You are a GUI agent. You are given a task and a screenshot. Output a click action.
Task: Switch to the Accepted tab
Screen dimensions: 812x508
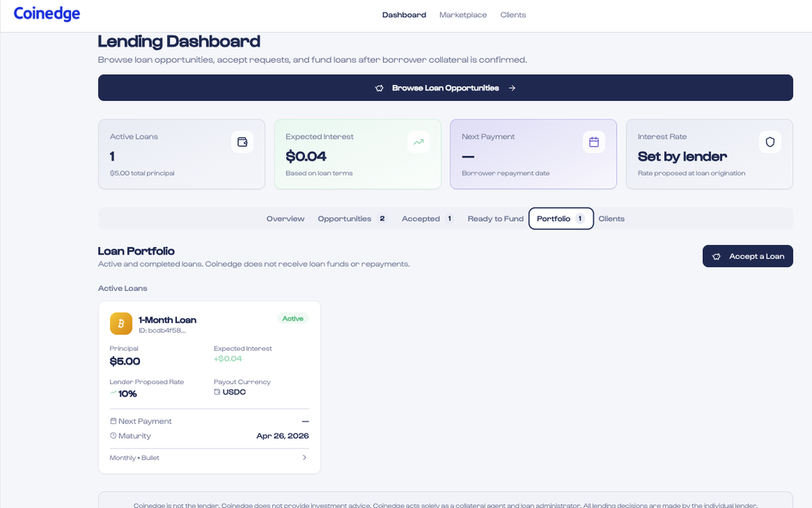(x=428, y=219)
